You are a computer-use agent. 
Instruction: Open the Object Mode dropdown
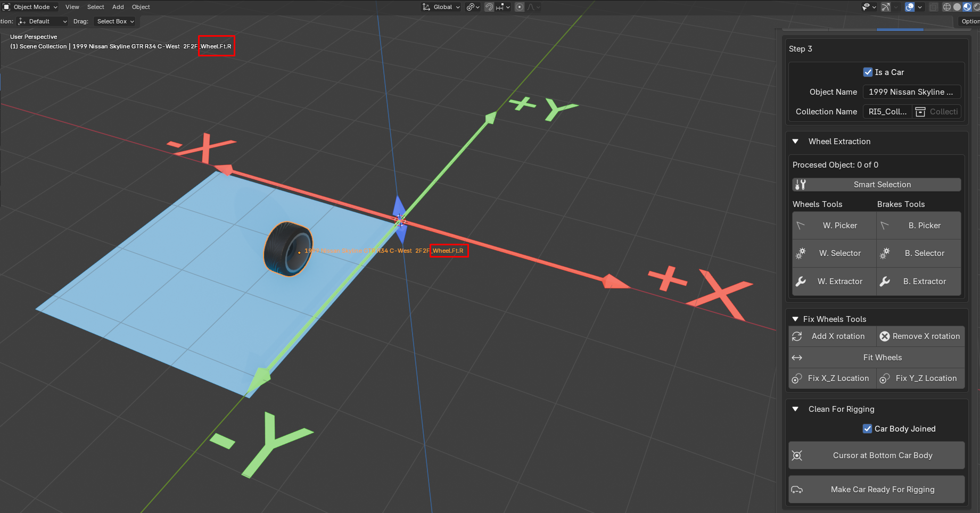click(x=30, y=7)
